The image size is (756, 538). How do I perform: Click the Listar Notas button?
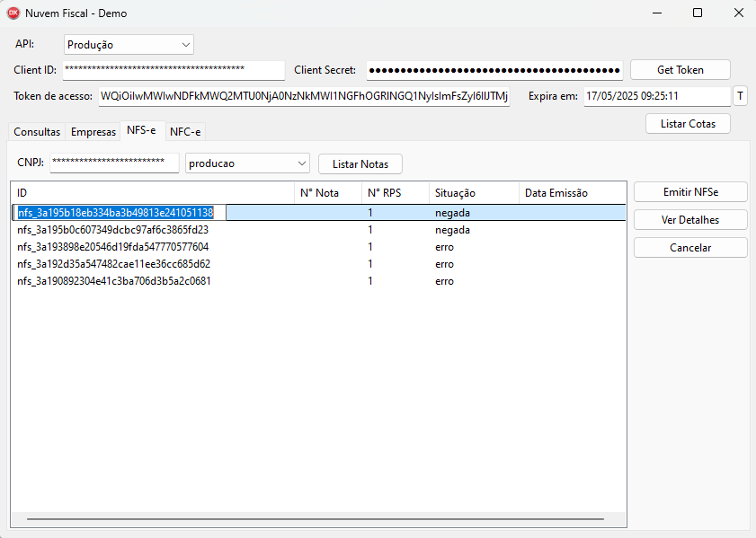pyautogui.click(x=360, y=164)
